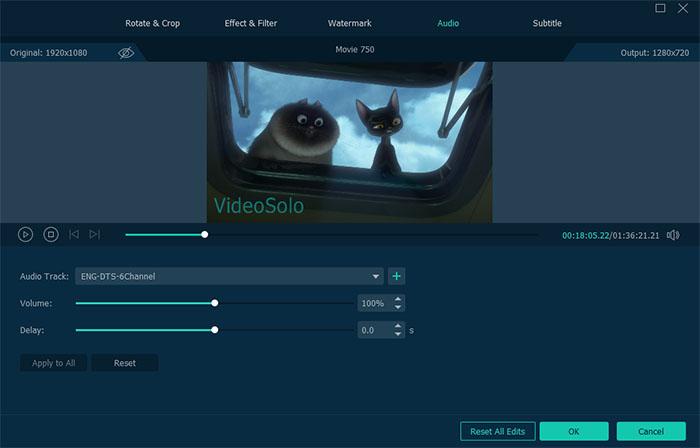
Task: Stop the video playback
Action: coord(51,234)
